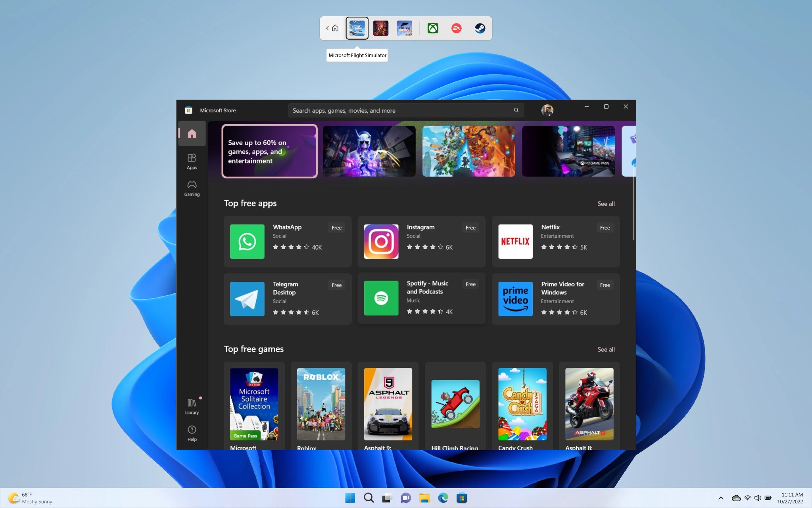Open Microsoft Store from the taskbar
Image resolution: width=812 pixels, height=508 pixels.
[462, 498]
